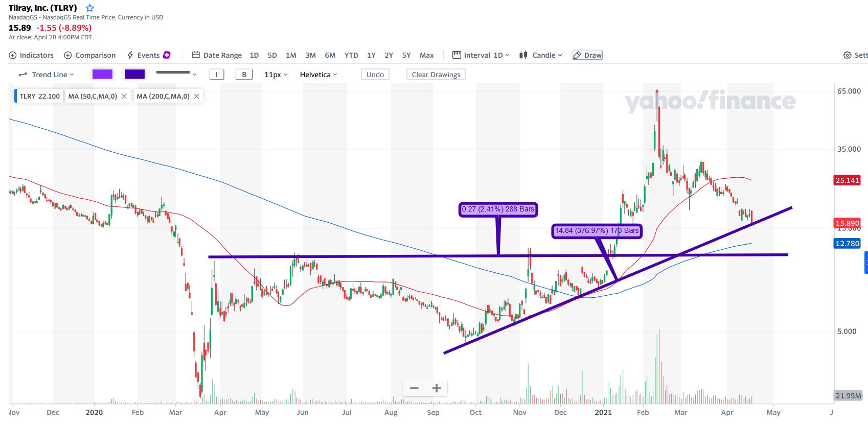Viewport: 868px width, 426px height.
Task: Select the YTD date range
Action: click(351, 55)
